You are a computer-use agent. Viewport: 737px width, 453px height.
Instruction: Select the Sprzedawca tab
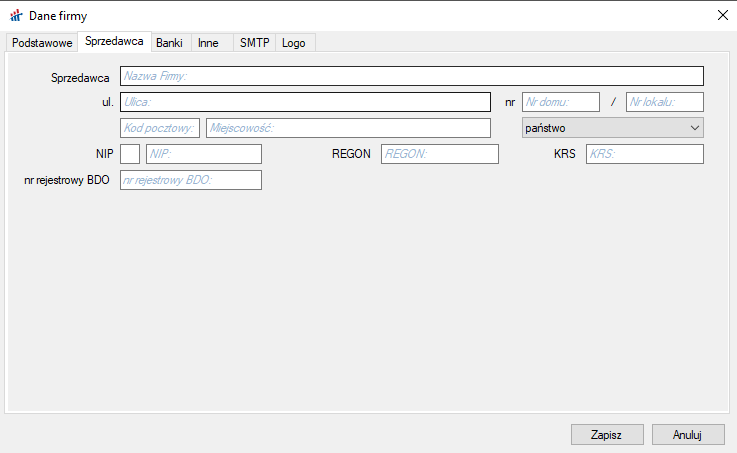[x=114, y=42]
